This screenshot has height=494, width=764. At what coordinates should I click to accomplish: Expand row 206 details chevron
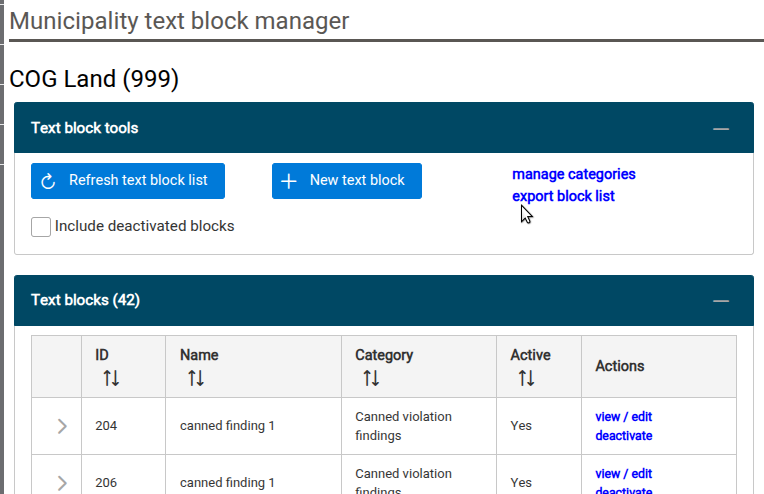(x=62, y=483)
